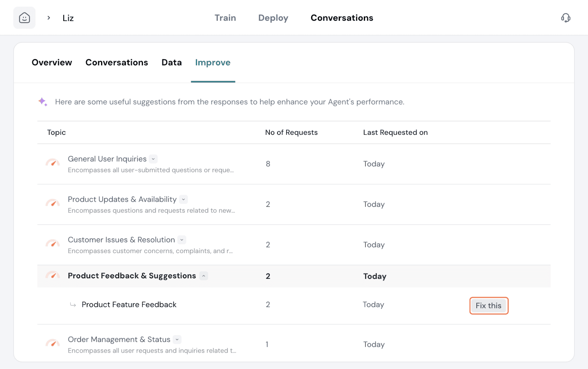Open the headset support icon

point(566,18)
